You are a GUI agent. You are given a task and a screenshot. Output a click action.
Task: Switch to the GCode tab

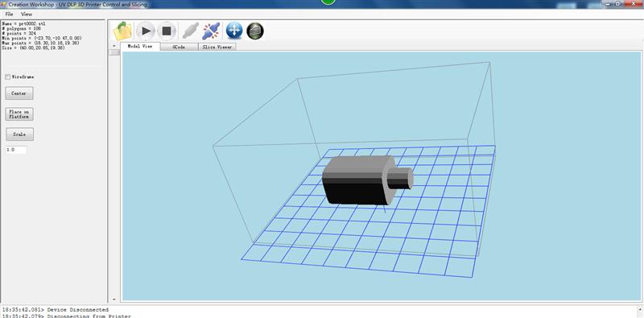pos(179,47)
